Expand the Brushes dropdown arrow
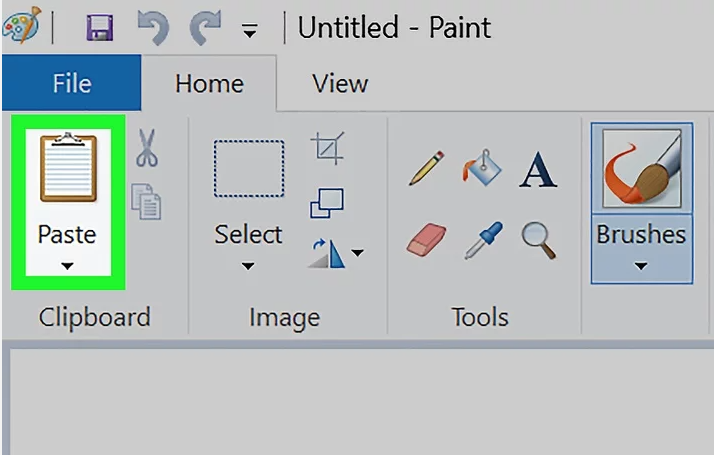The width and height of the screenshot is (714, 455). [641, 266]
